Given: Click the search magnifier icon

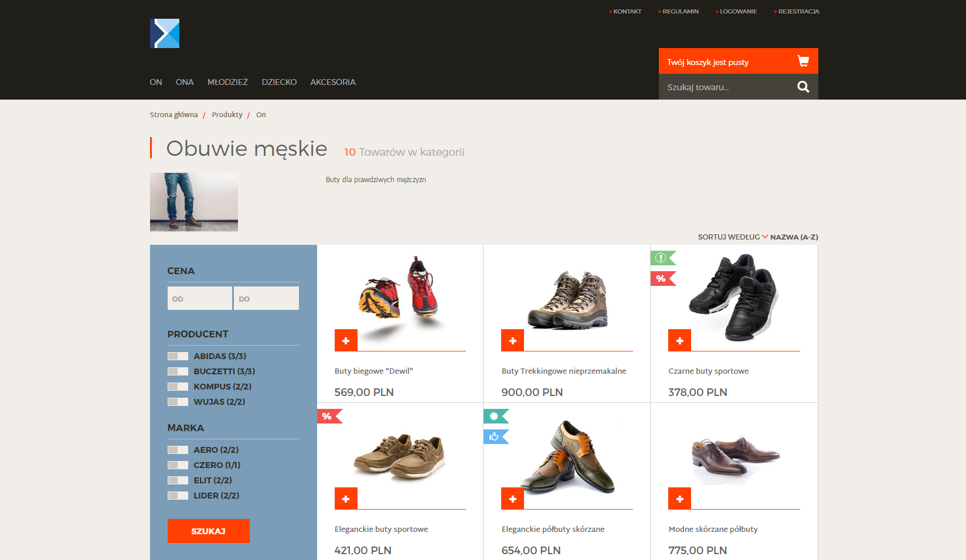Looking at the screenshot, I should tap(803, 87).
